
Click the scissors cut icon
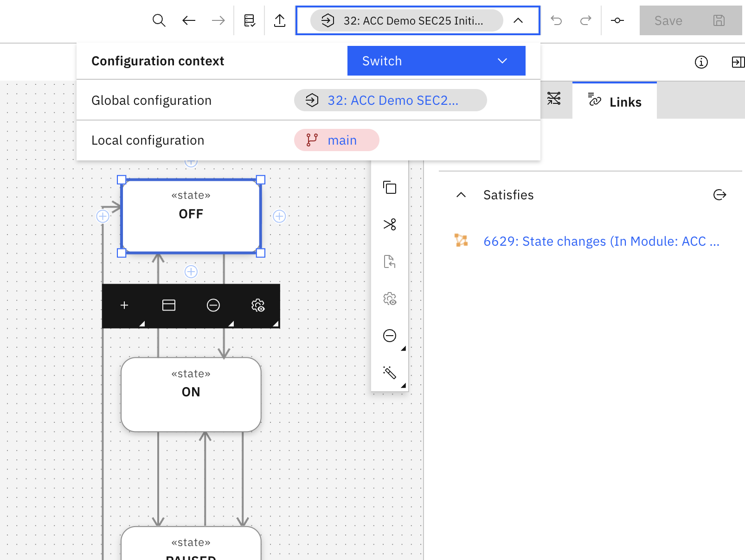tap(390, 225)
